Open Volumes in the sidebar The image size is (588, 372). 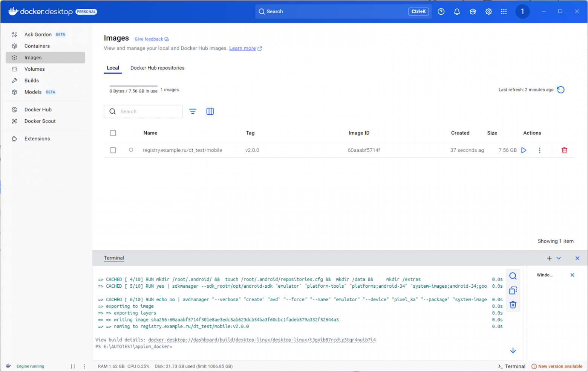click(x=46, y=69)
